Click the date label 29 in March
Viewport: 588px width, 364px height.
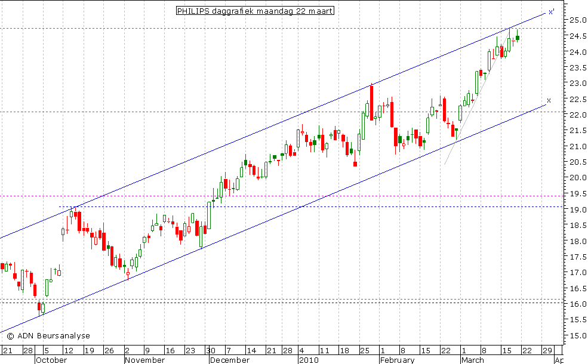[547, 350]
